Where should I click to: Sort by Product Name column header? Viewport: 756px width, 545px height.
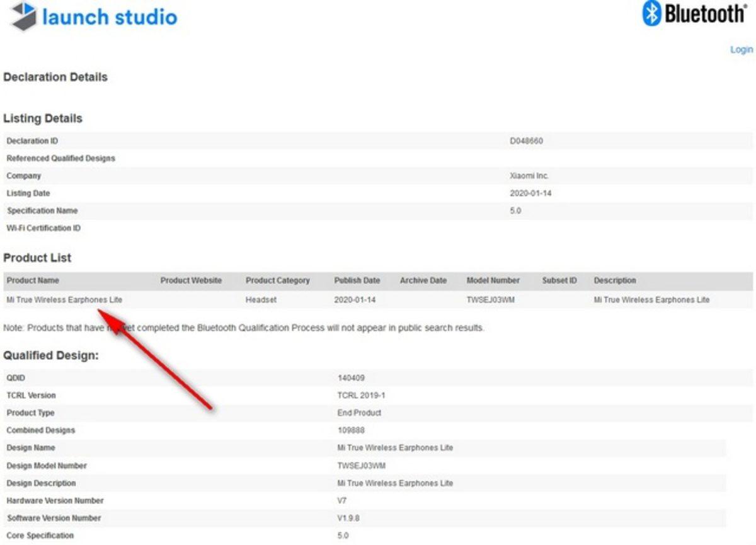point(32,280)
